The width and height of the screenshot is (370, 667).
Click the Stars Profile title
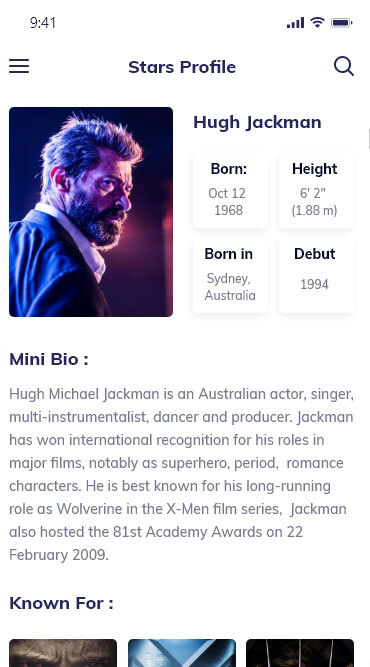click(182, 67)
